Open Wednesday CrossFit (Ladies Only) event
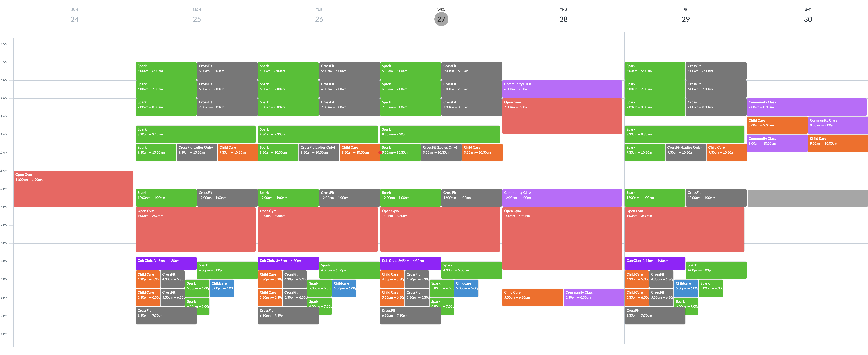Viewport: 868px width, 355px height. point(441,152)
